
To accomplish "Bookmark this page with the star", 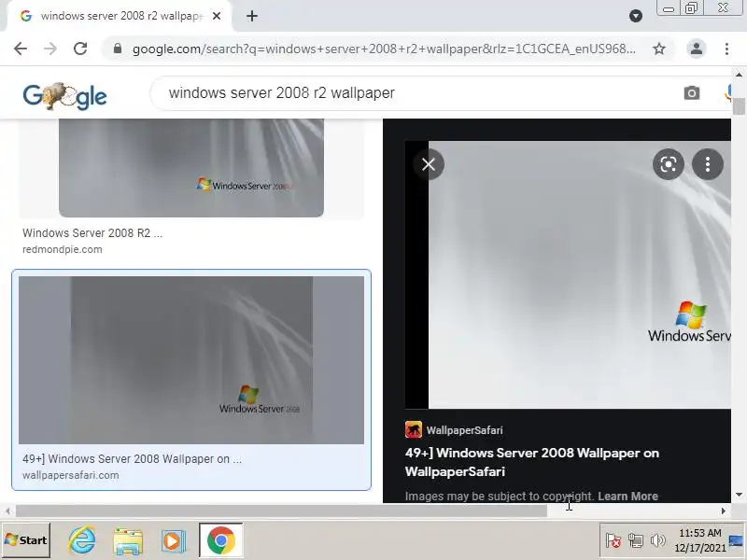I will click(659, 49).
